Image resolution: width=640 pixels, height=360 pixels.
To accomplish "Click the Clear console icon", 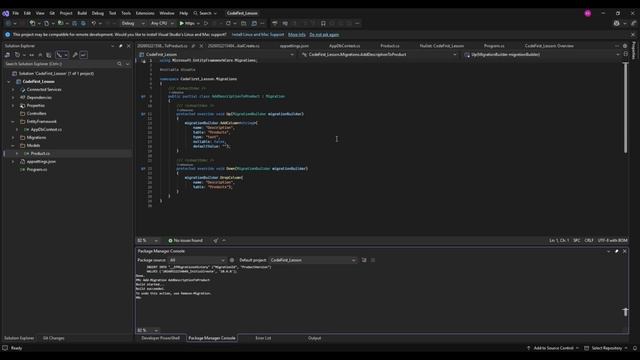I will 364,260.
